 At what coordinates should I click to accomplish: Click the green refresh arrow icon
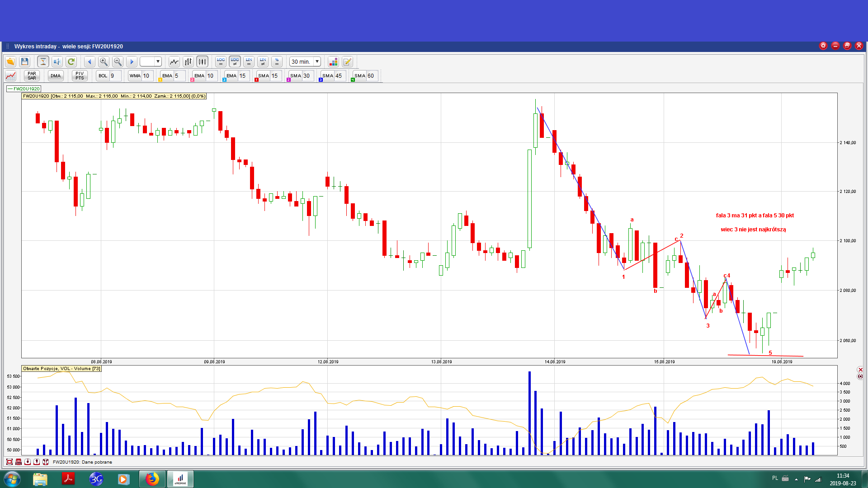[71, 61]
